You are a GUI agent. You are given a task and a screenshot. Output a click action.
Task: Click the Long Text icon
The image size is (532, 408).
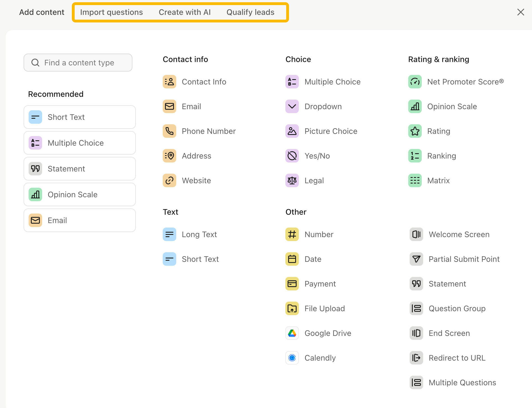[169, 234]
